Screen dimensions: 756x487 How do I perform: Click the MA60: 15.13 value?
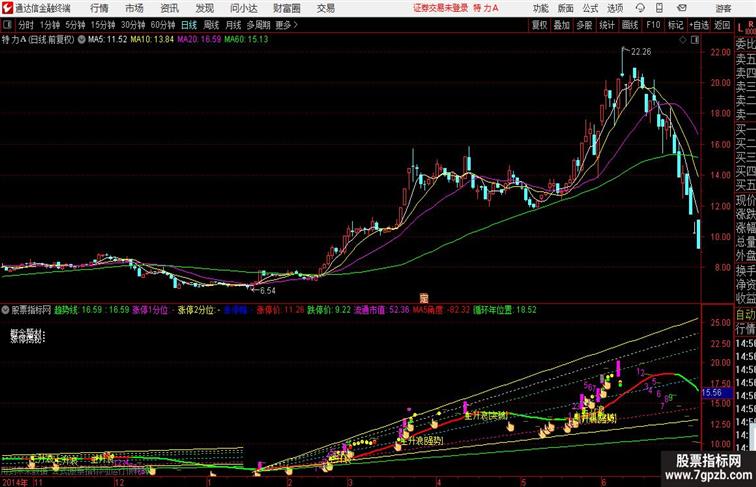click(x=246, y=40)
